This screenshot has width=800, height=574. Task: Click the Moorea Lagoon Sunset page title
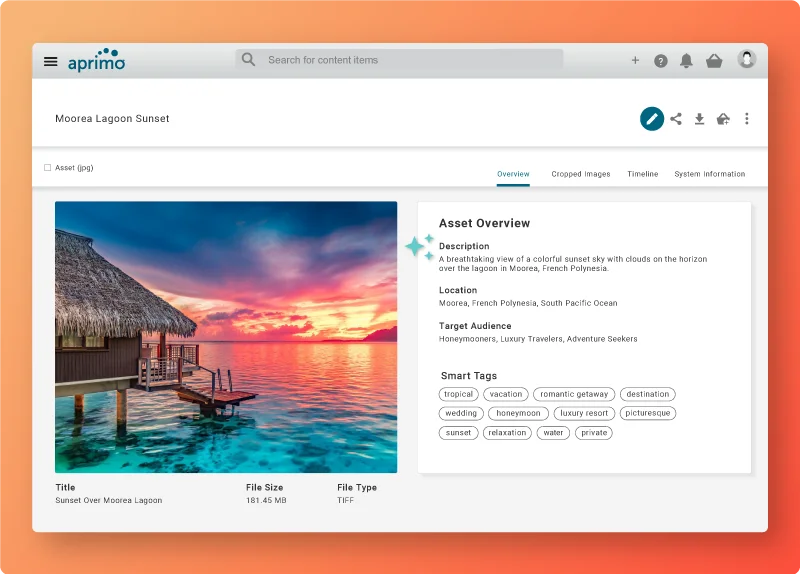pyautogui.click(x=112, y=118)
